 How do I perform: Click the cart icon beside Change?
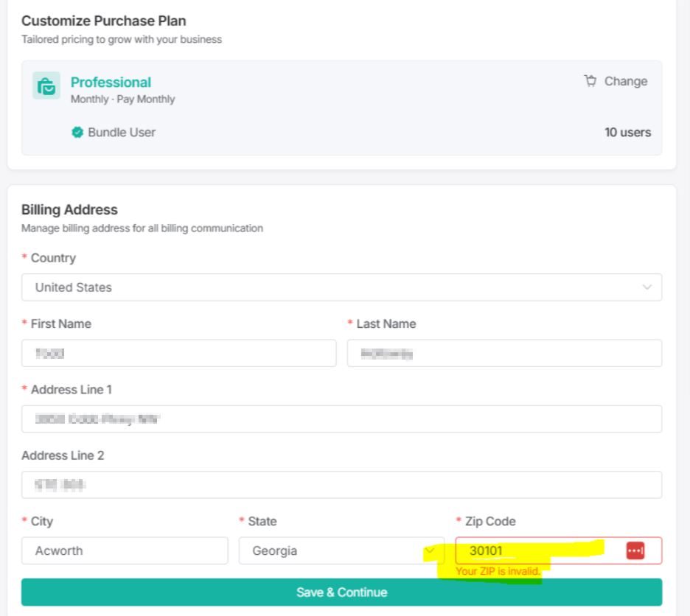tap(590, 81)
